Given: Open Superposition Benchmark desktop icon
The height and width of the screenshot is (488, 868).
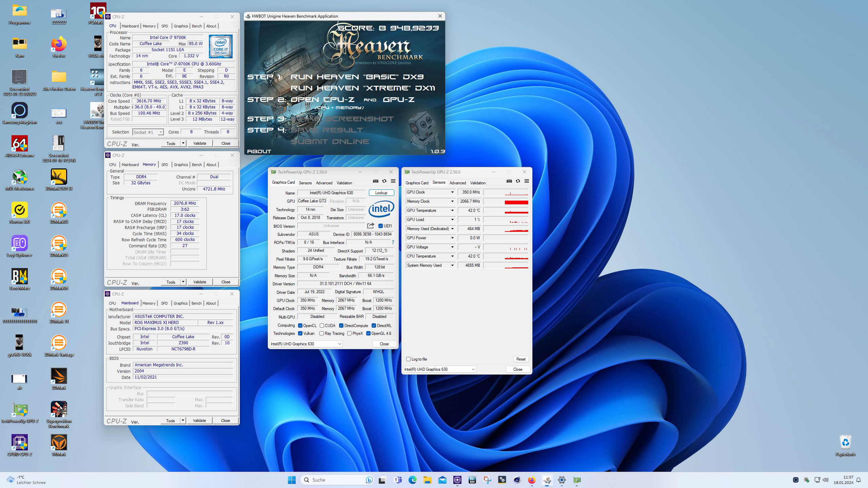Looking at the screenshot, I should click(59, 414).
